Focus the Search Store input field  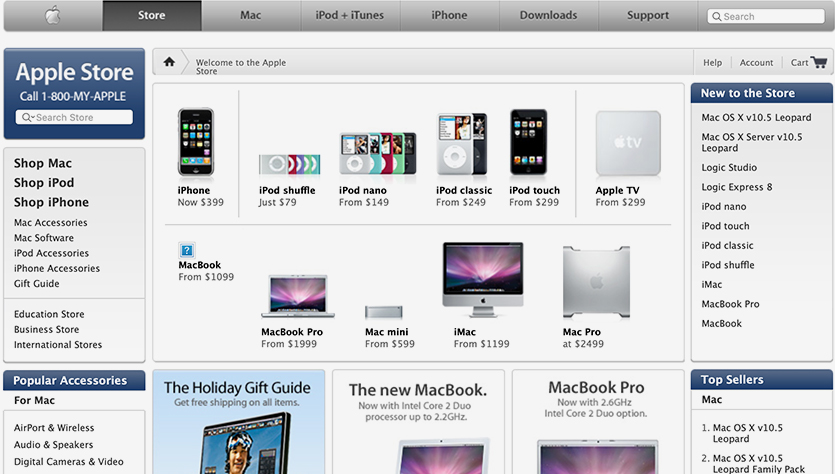74,117
